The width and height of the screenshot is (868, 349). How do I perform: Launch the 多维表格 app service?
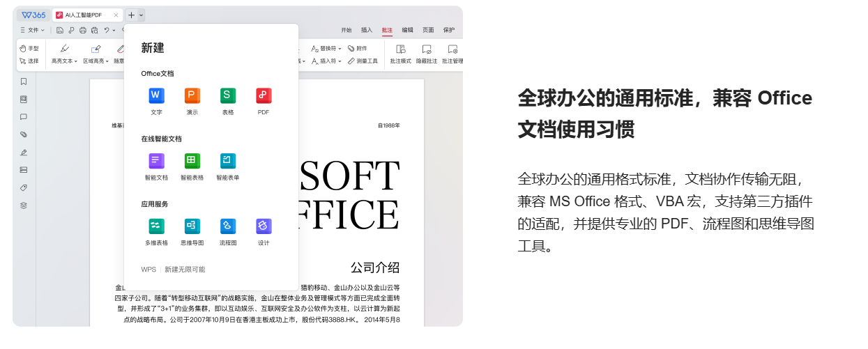coord(156,227)
